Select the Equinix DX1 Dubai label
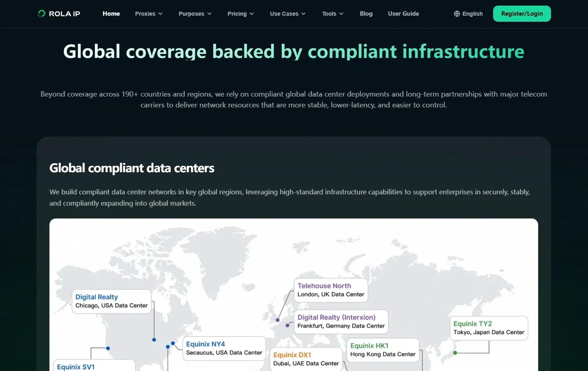Image resolution: width=588 pixels, height=371 pixels. click(306, 359)
